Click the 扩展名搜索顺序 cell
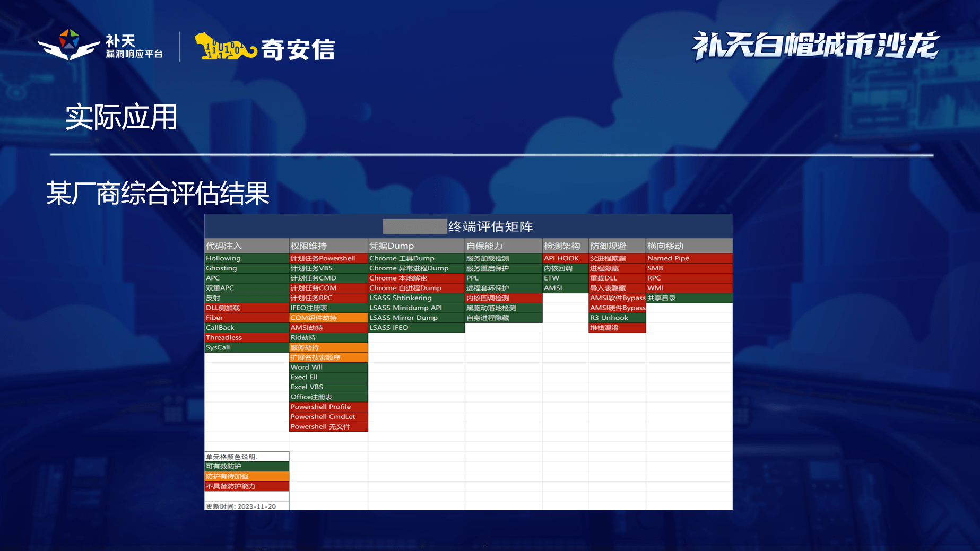Screen dimensions: 980x551 pos(328,357)
